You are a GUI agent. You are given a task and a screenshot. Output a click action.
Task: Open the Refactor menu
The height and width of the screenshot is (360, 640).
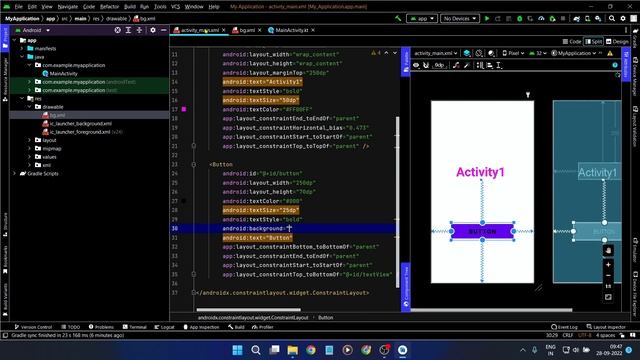click(x=109, y=7)
